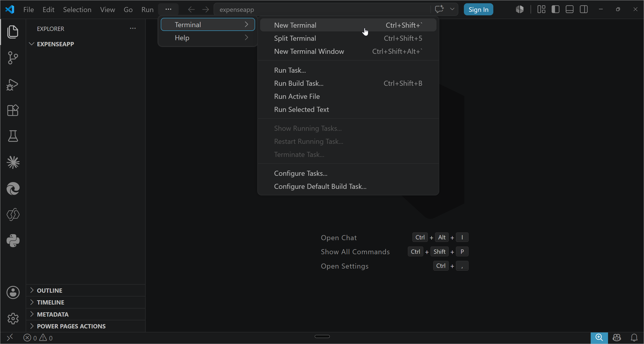Open the chat dropdown arrow beside the chat icon
Viewport: 644px width, 344px height.
coord(452,9)
